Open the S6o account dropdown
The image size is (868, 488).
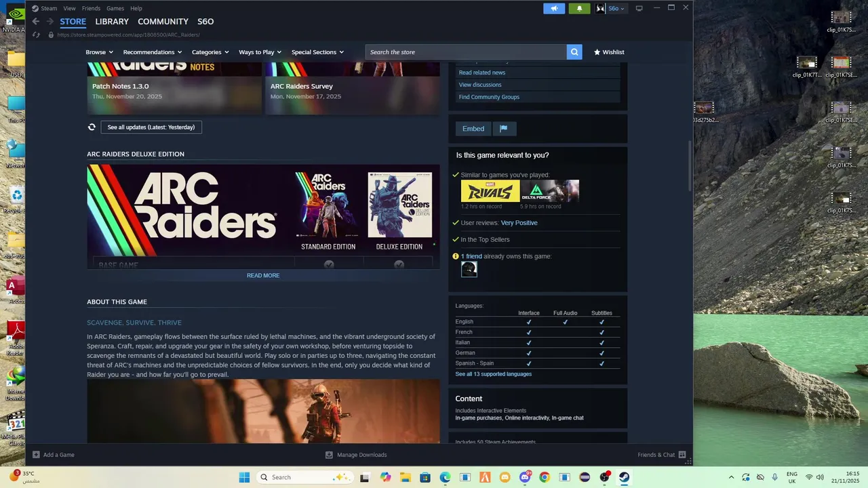point(616,8)
